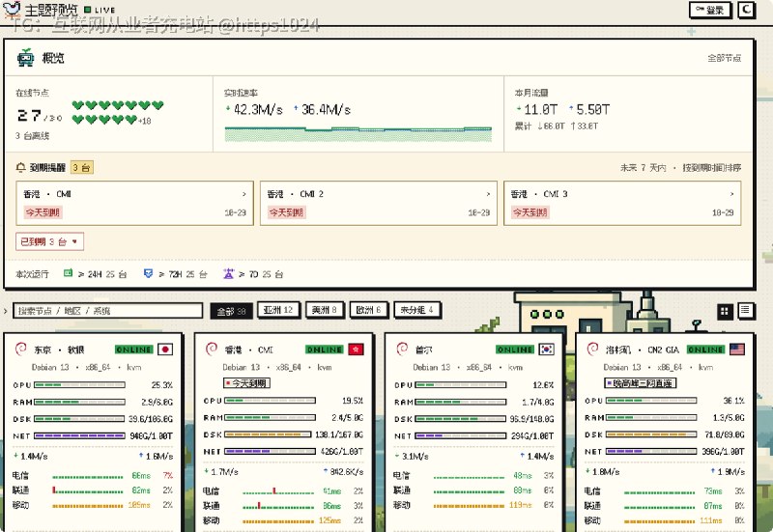
Task: Expand the 已到期 3 台 dropdown
Action: tap(49, 242)
